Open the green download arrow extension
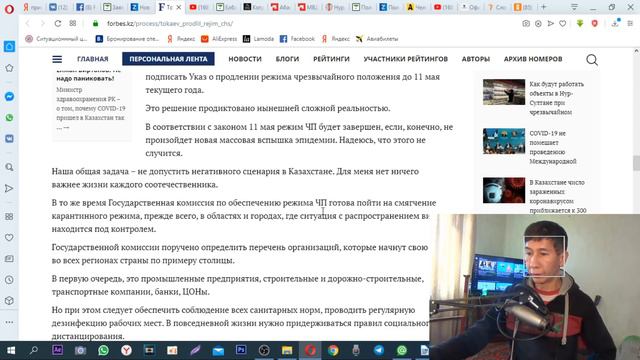640x360 pixels. (x=580, y=24)
